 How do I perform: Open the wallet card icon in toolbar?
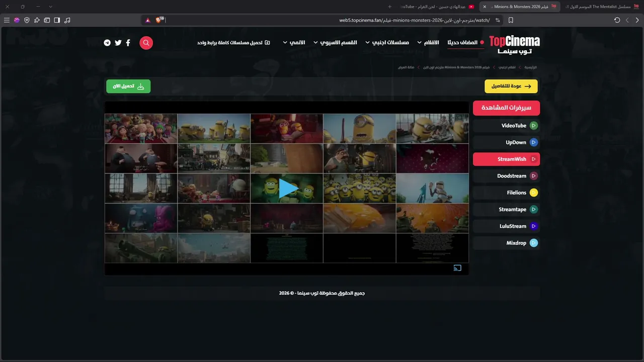point(47,20)
